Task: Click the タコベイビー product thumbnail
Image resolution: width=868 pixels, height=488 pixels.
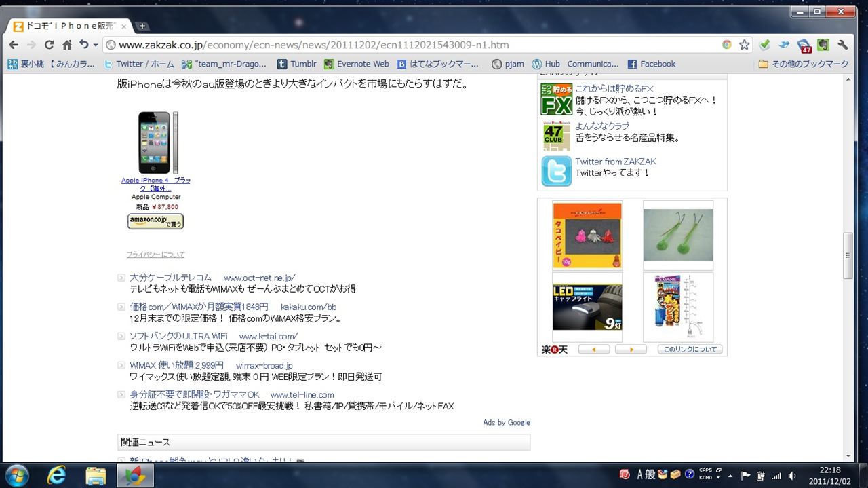Action: click(x=587, y=235)
